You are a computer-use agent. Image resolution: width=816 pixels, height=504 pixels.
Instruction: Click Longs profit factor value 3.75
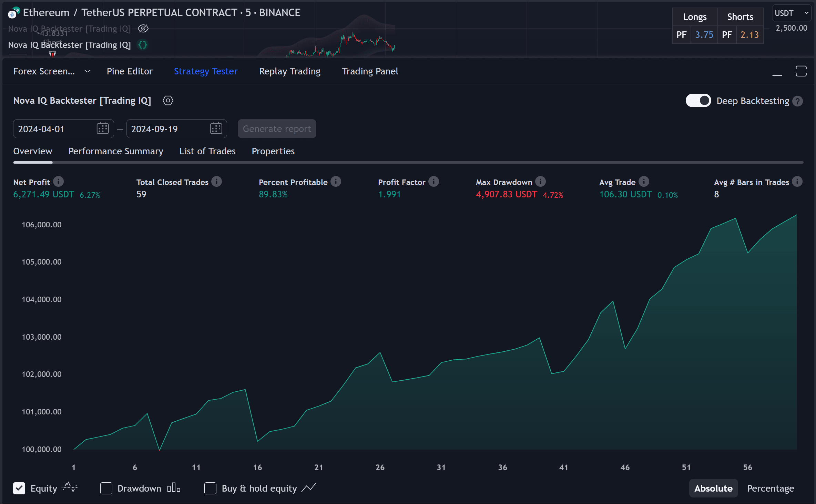coord(704,35)
